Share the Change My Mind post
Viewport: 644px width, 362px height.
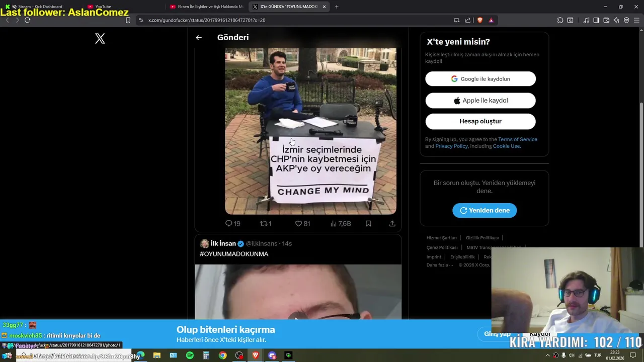pos(392,223)
